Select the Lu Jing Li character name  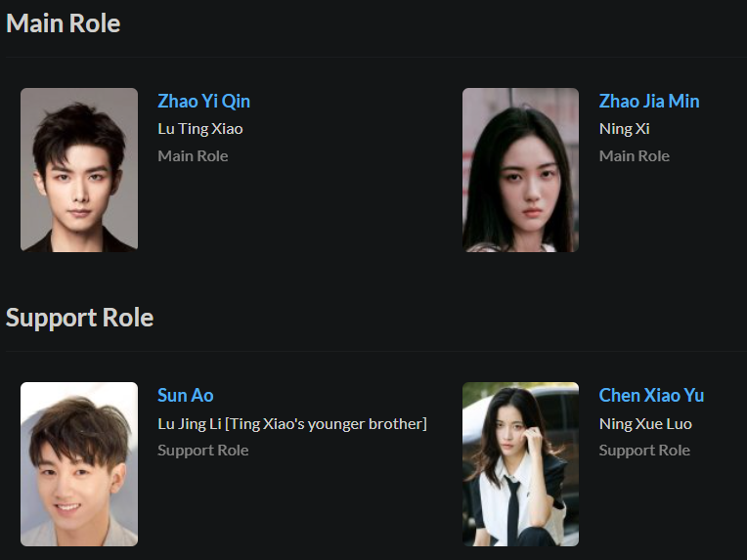[x=190, y=424]
